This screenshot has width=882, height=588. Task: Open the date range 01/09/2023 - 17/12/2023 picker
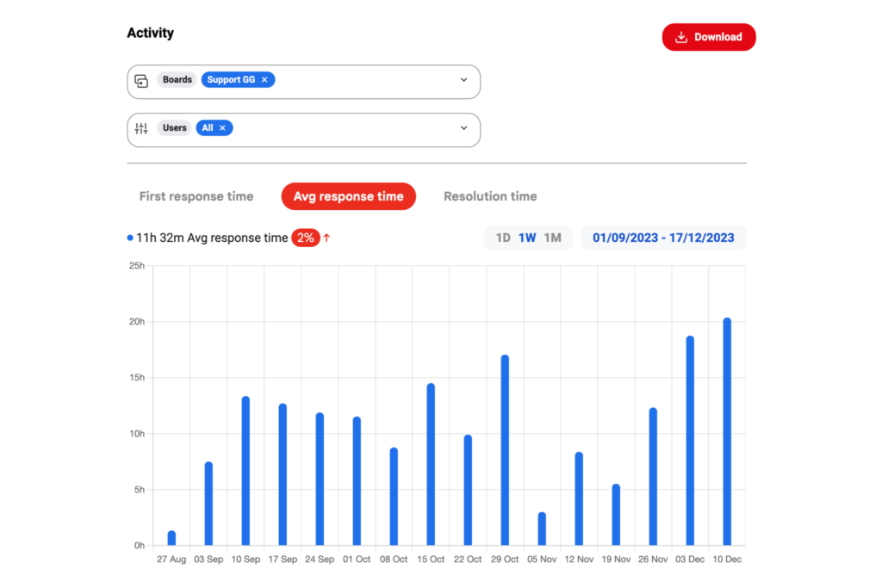click(x=663, y=238)
